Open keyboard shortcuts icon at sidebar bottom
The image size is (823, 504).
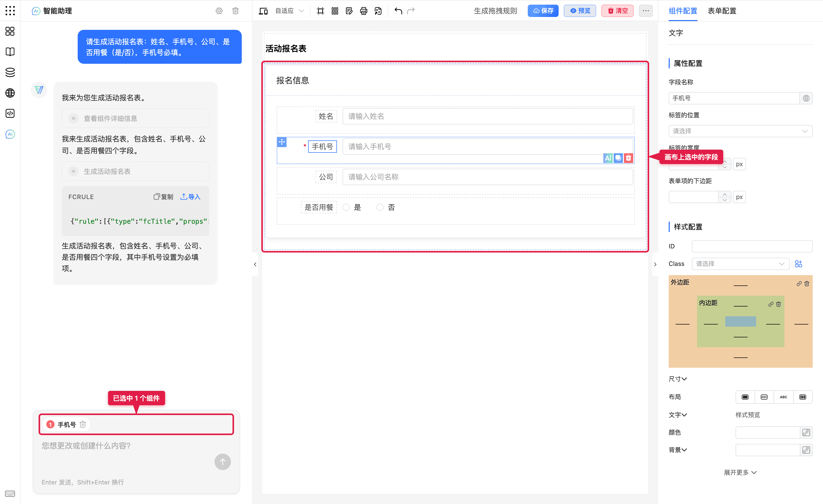(x=10, y=493)
